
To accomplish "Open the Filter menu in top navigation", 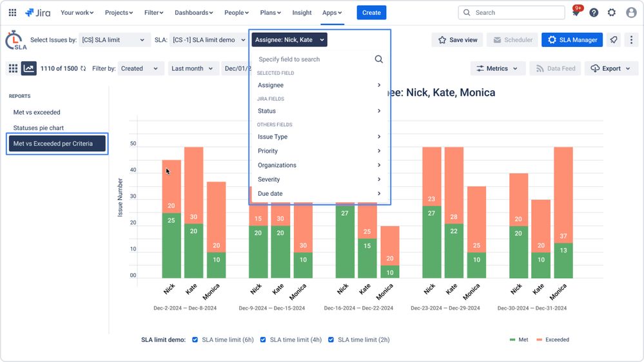I will pyautogui.click(x=153, y=13).
